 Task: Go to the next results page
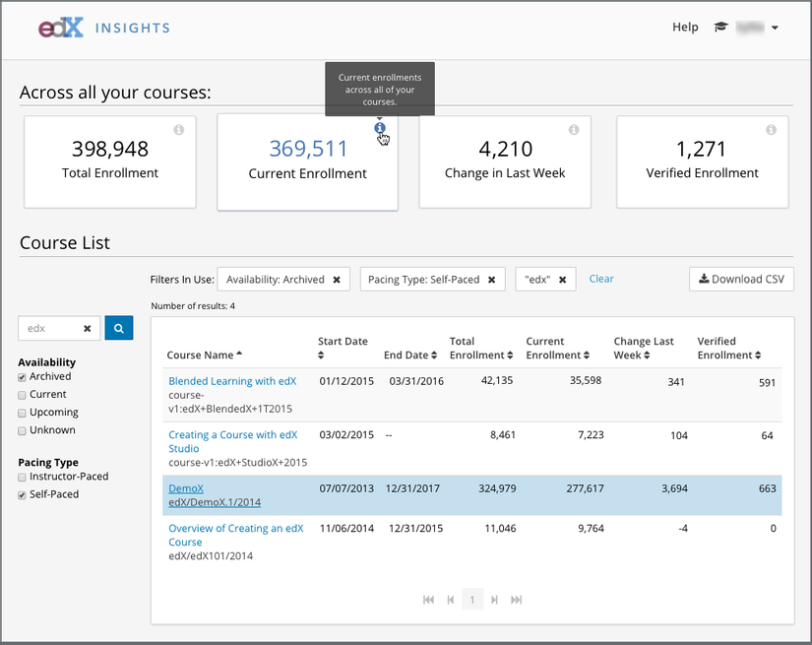[x=495, y=600]
